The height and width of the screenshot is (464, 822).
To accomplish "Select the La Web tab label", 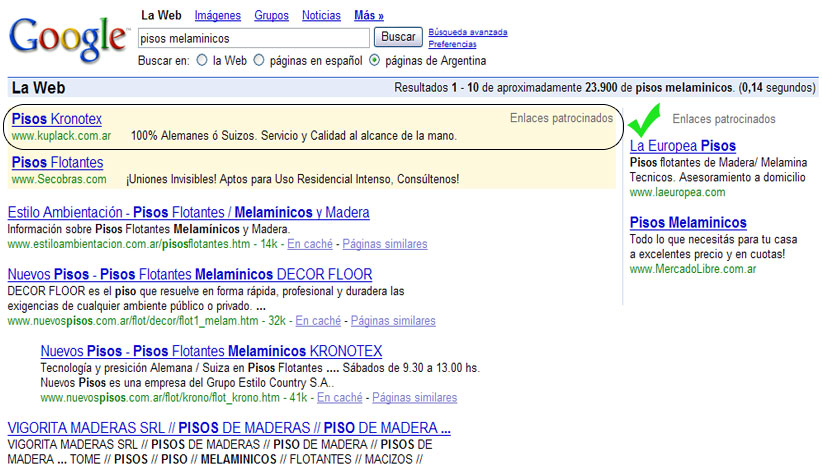I will [x=161, y=16].
